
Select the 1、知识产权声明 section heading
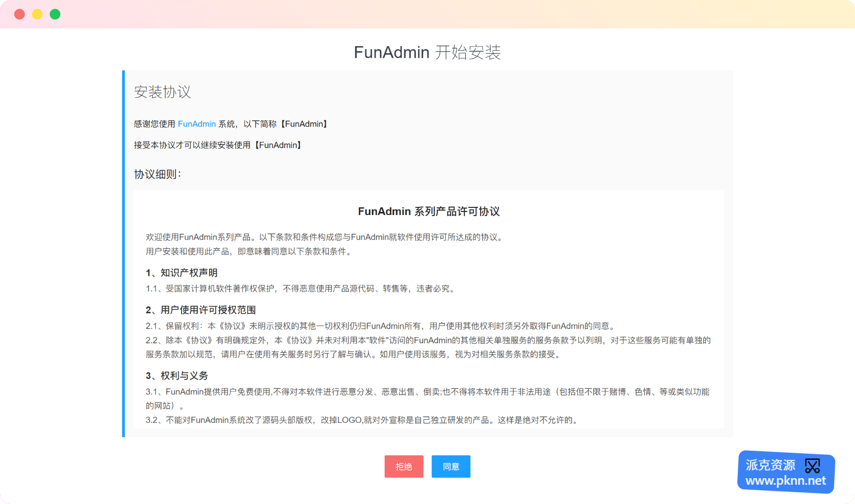tap(182, 273)
